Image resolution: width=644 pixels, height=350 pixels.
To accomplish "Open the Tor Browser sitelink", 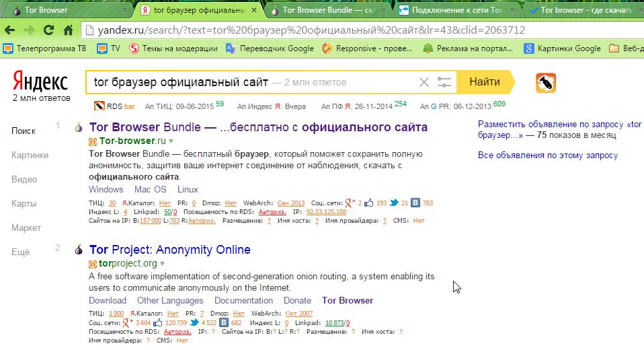I will [x=348, y=301].
